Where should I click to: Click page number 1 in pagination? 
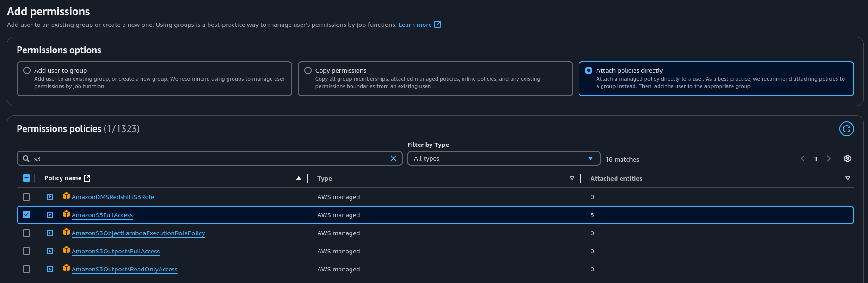coord(816,158)
